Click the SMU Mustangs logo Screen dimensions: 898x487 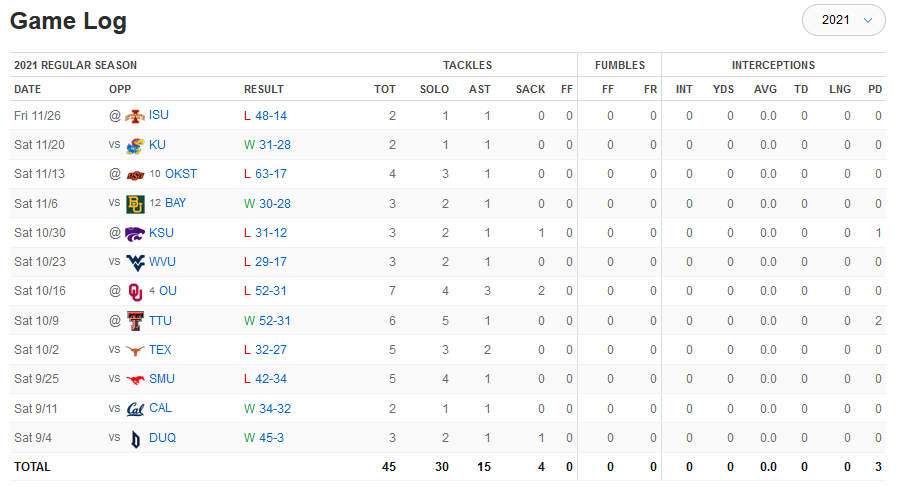[x=135, y=379]
